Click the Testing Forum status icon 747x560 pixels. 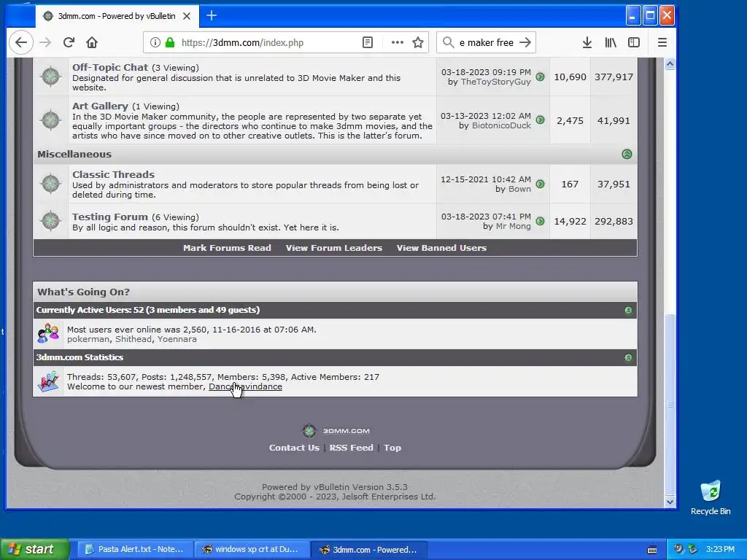tap(50, 221)
